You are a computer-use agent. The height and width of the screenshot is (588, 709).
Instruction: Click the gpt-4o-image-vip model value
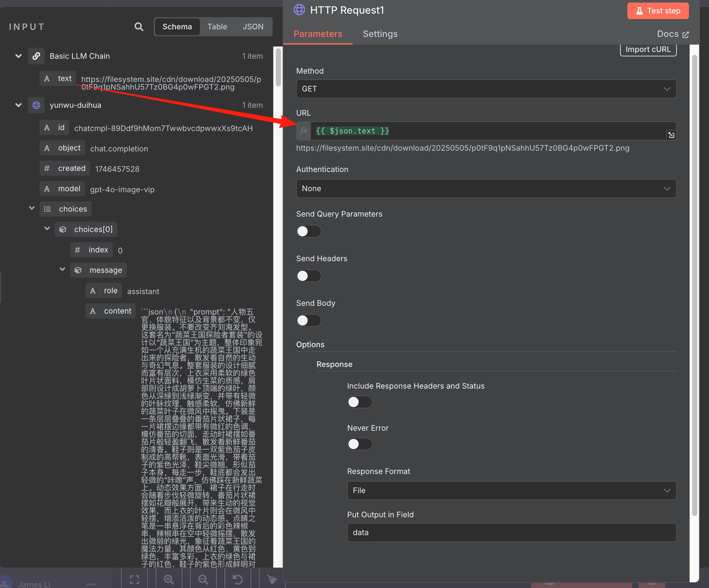tap(122, 190)
